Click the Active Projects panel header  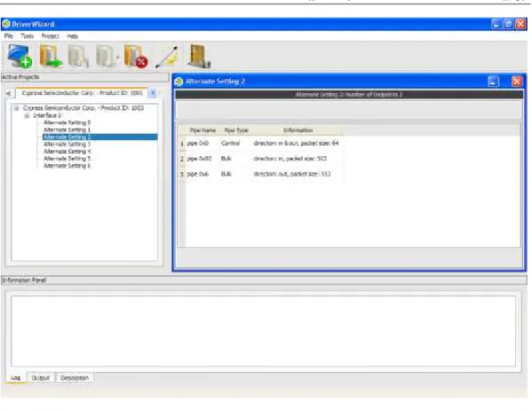pos(85,77)
